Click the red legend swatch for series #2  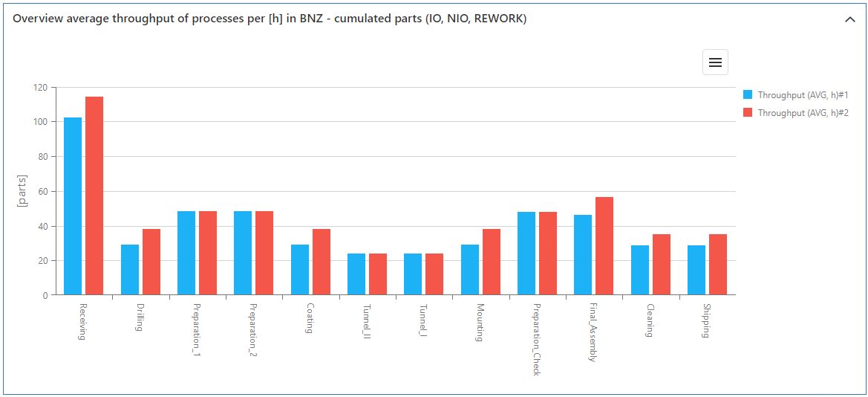pyautogui.click(x=748, y=113)
